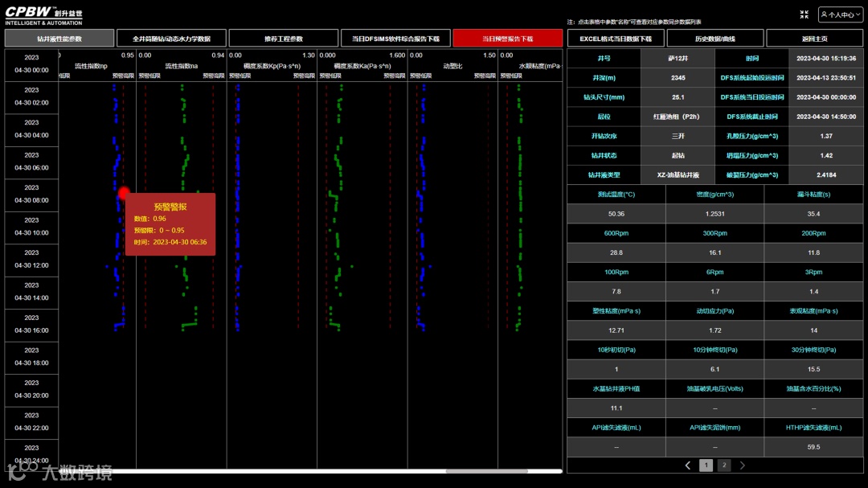Click the CPBW logo
This screenshot has width=868, height=488.
coord(43,15)
